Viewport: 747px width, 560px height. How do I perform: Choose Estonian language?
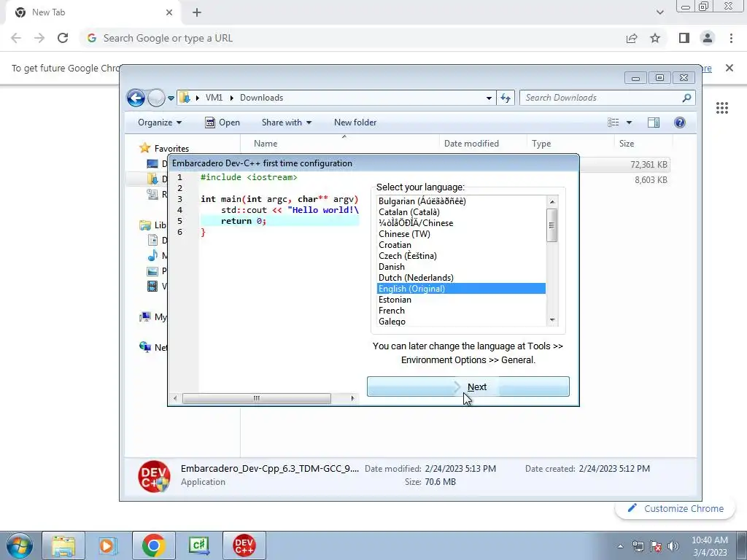pyautogui.click(x=461, y=300)
